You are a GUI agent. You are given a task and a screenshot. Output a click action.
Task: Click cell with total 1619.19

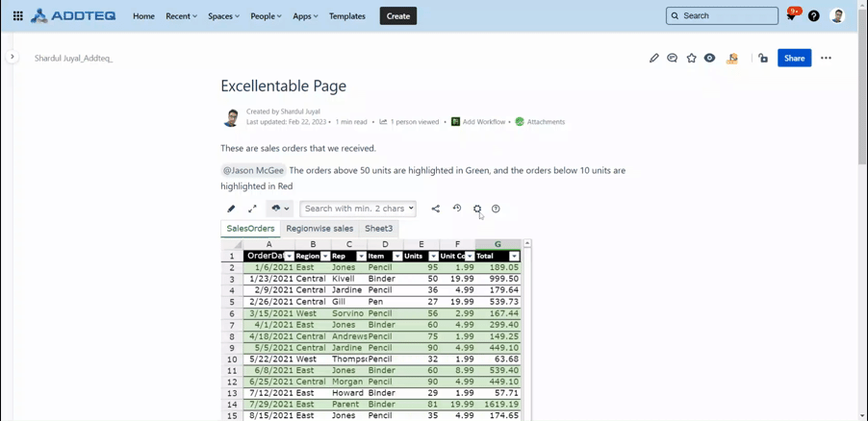[498, 405]
